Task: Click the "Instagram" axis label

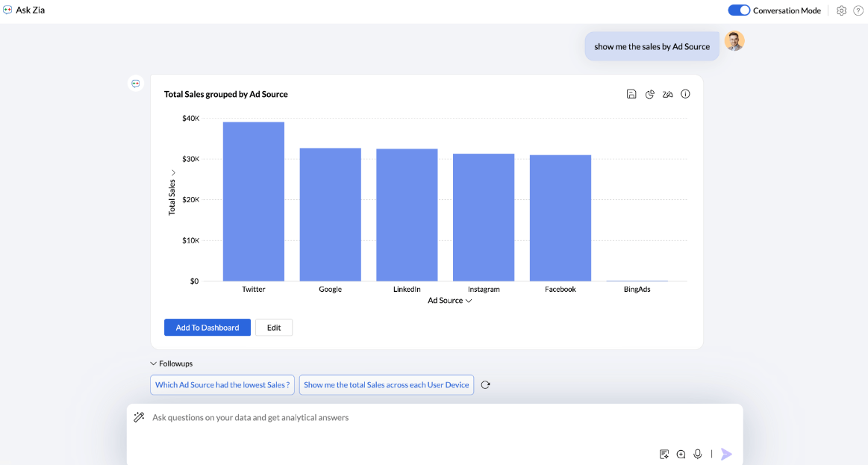Action: tap(484, 289)
